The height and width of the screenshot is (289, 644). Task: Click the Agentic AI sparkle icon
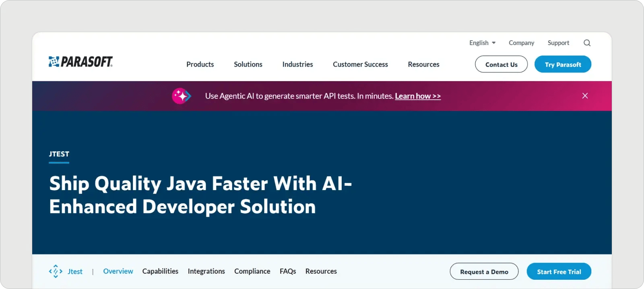click(x=181, y=96)
